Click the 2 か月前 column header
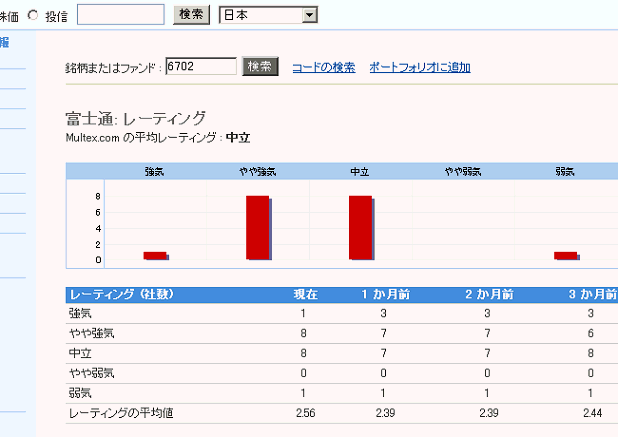Image resolution: width=618 pixels, height=437 pixels. pyautogui.click(x=490, y=294)
